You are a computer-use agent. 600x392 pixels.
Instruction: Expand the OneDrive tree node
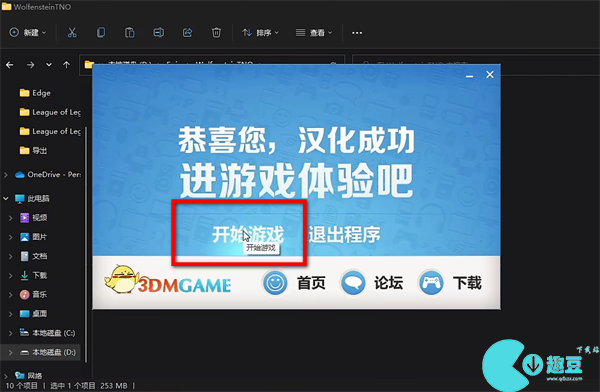pyautogui.click(x=6, y=175)
